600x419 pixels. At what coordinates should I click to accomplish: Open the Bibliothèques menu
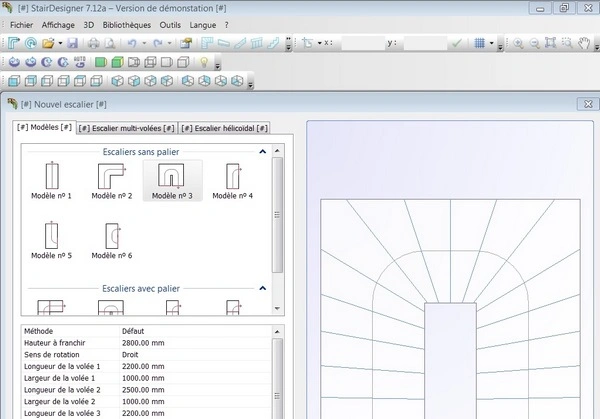pos(127,24)
